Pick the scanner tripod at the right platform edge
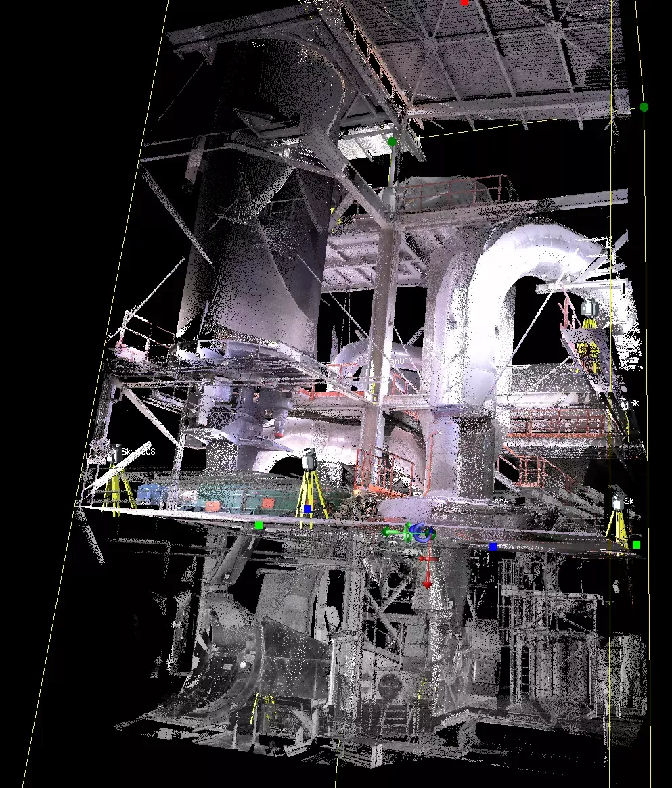The width and height of the screenshot is (672, 788). tap(619, 517)
